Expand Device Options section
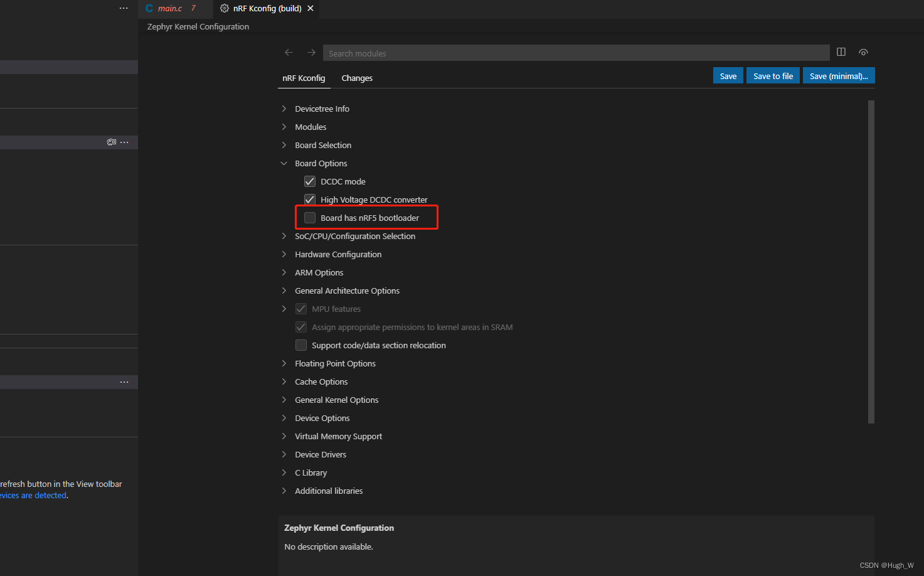 (x=284, y=418)
